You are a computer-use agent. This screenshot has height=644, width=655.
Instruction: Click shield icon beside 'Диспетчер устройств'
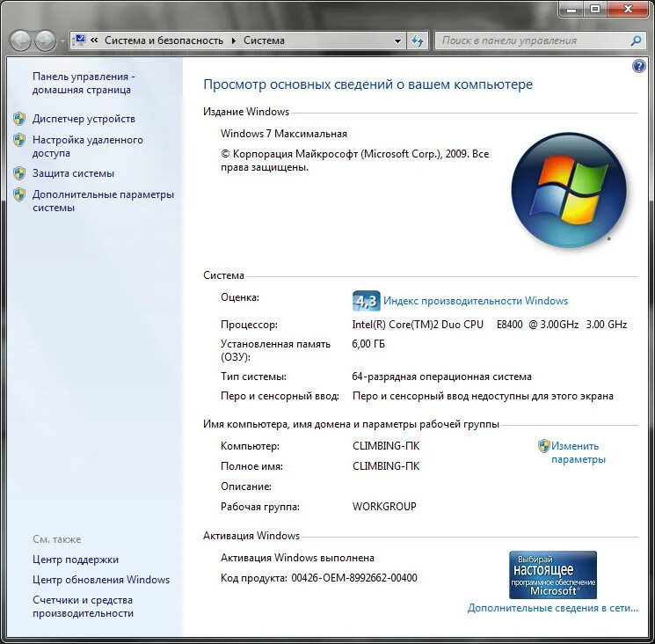[19, 119]
